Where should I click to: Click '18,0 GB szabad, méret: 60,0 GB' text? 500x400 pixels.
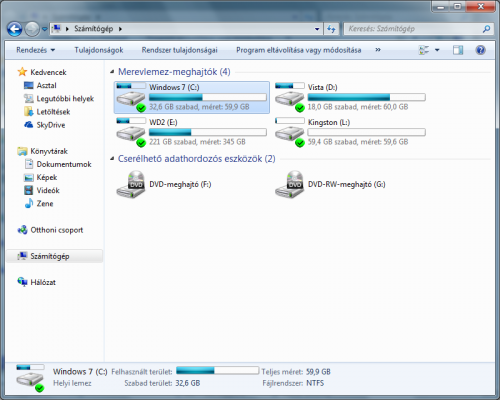pyautogui.click(x=358, y=107)
